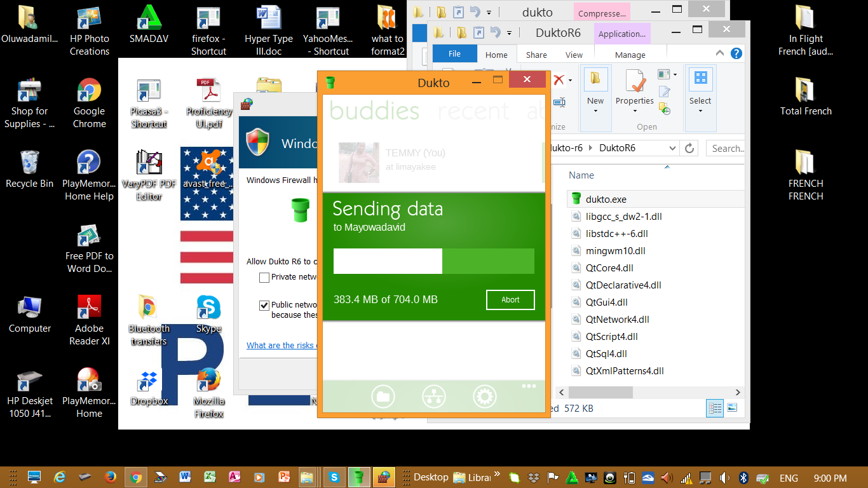Switch to Dukto recent tab
Image resolution: width=868 pixels, height=488 pixels.
[x=473, y=111]
